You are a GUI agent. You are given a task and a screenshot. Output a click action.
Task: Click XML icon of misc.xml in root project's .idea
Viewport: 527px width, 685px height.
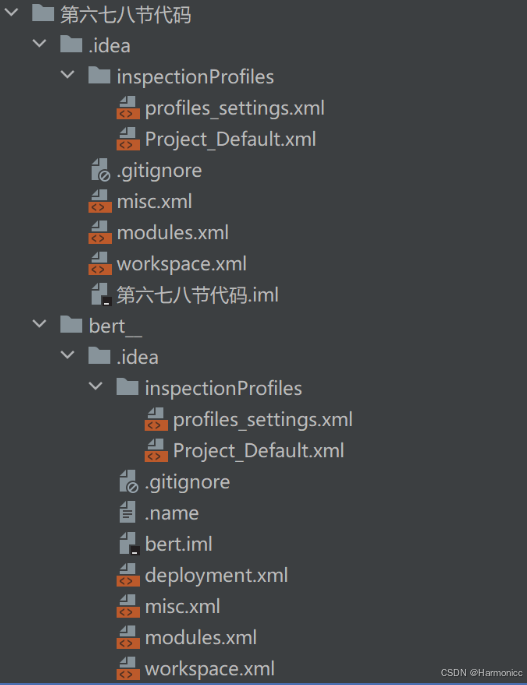[x=100, y=201]
